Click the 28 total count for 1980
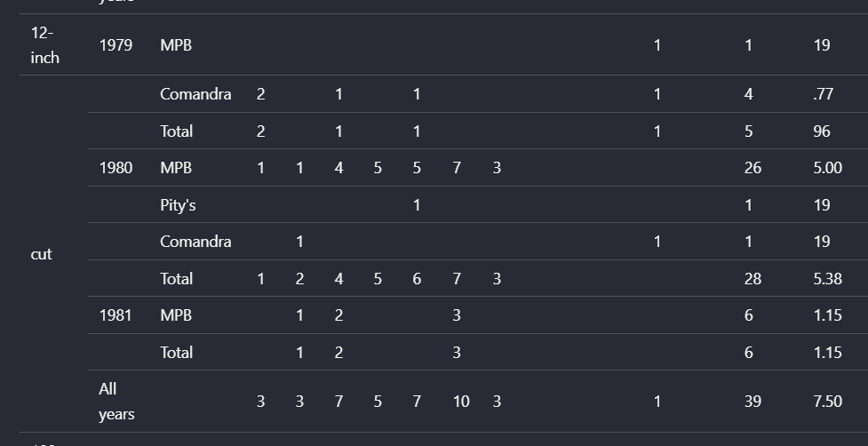This screenshot has width=868, height=446. click(x=753, y=279)
